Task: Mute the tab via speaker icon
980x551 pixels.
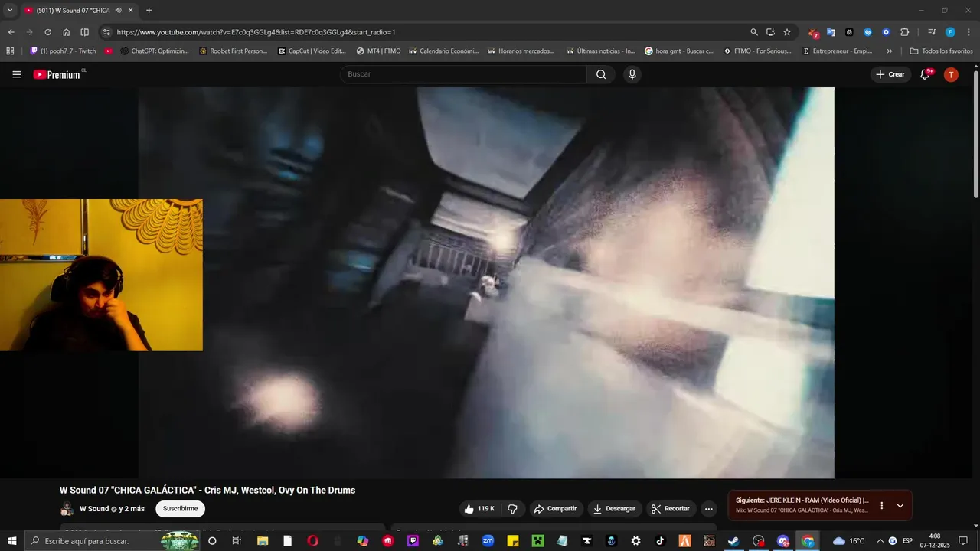Action: [119, 11]
